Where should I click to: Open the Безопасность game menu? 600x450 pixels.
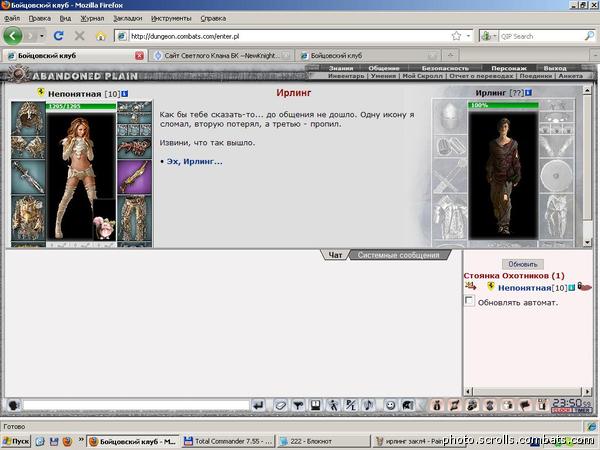point(445,68)
